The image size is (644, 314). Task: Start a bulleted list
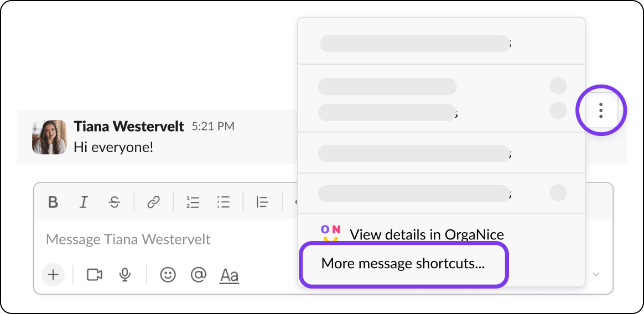(224, 202)
